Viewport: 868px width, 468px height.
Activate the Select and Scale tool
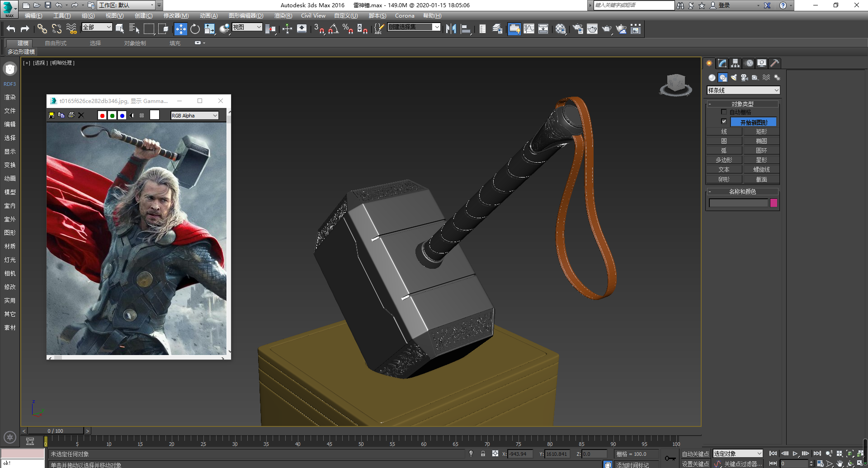click(209, 29)
